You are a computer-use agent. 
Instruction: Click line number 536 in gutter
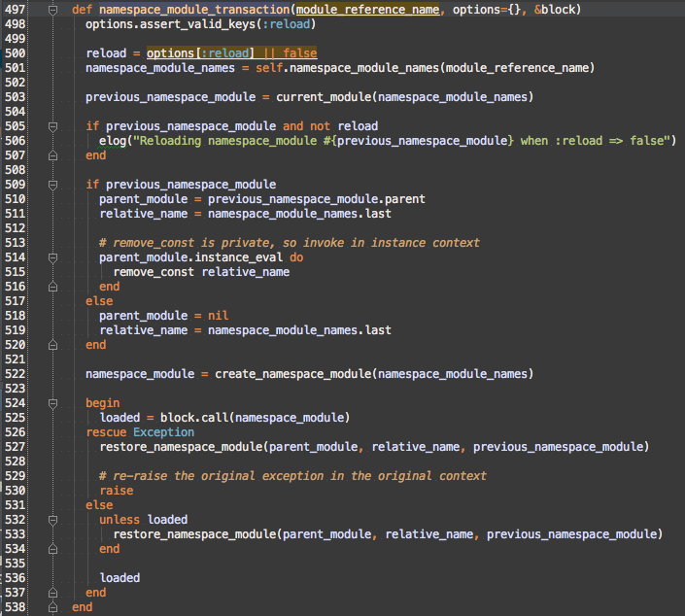pyautogui.click(x=16, y=578)
